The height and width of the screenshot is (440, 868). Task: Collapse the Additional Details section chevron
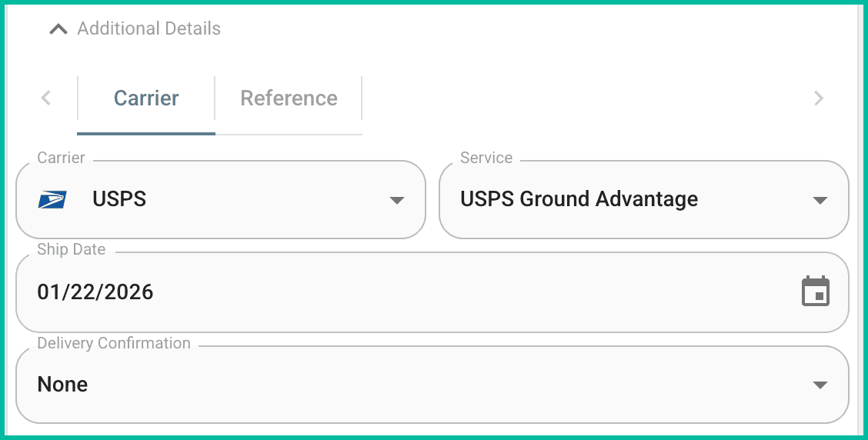pyautogui.click(x=58, y=28)
